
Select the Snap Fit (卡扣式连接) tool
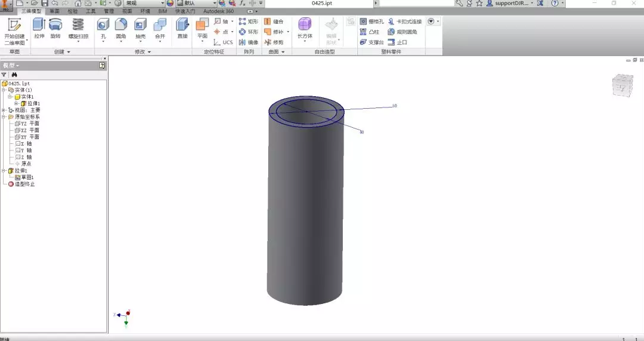[x=405, y=21]
